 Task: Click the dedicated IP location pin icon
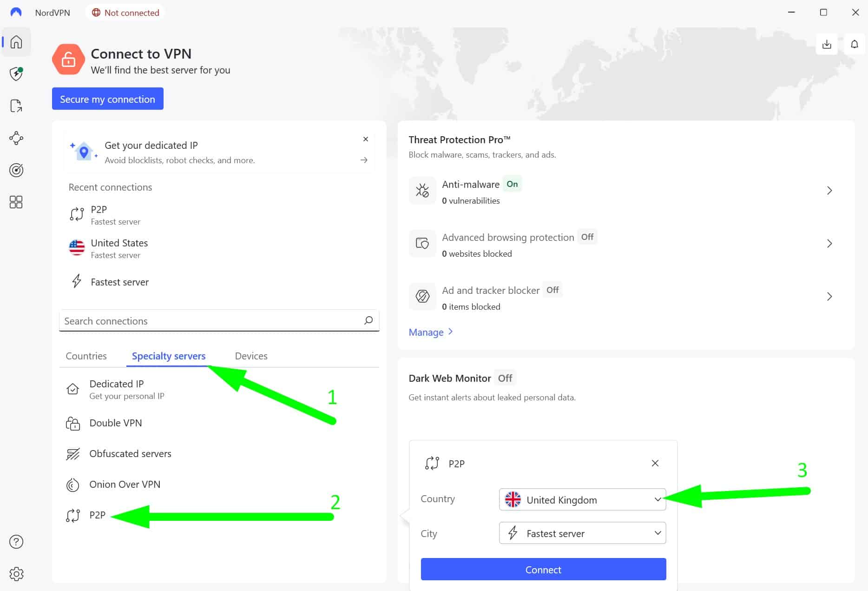(x=84, y=152)
